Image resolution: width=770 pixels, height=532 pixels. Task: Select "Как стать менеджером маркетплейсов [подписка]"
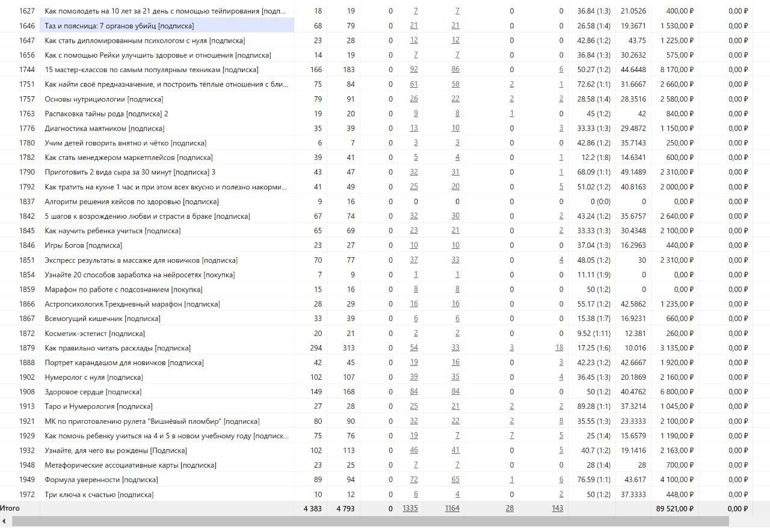coord(128,157)
